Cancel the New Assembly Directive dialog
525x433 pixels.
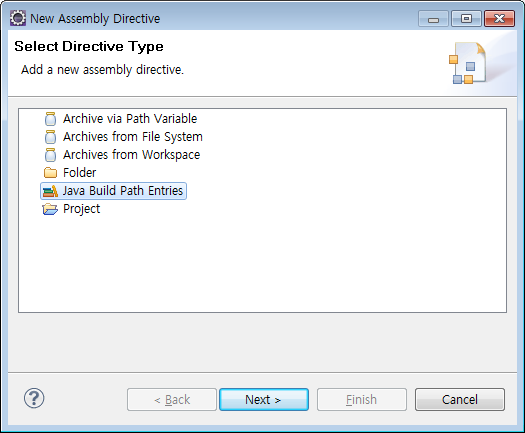pos(460,400)
